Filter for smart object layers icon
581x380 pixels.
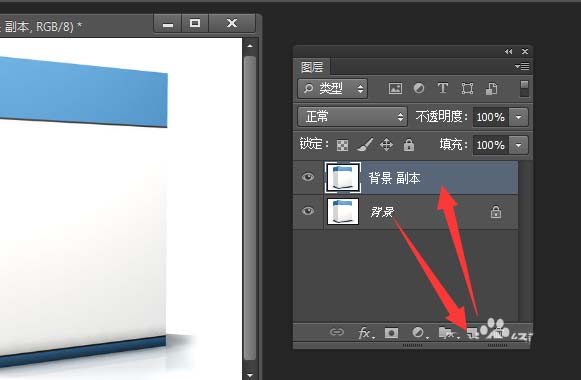tap(491, 89)
